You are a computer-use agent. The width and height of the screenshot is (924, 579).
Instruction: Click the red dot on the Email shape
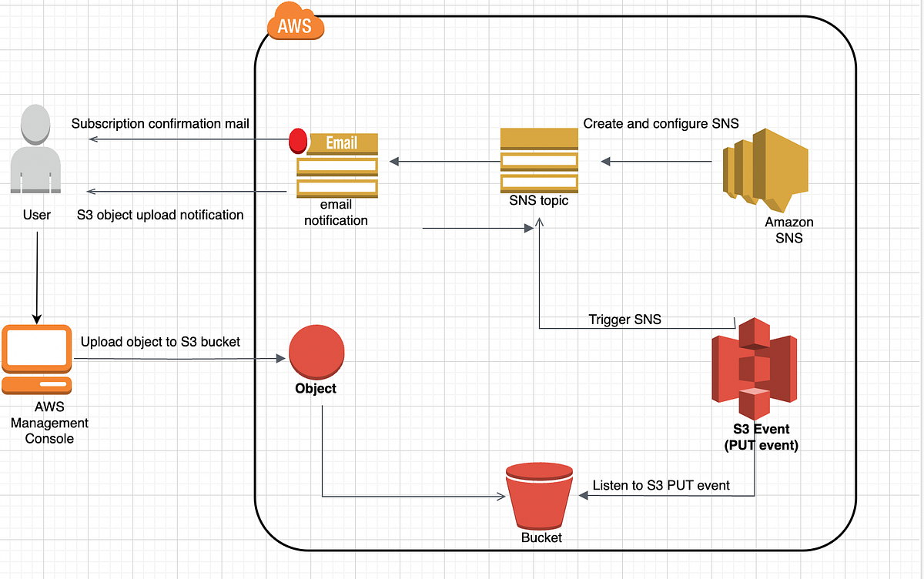coord(297,141)
